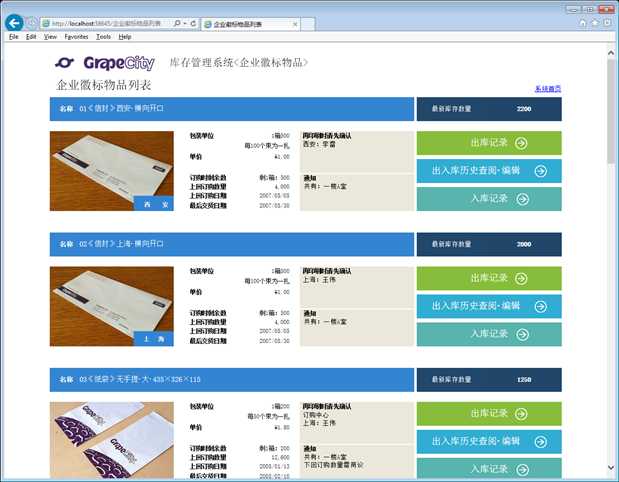
Task: Open the favorites star icon
Action: coord(595,23)
